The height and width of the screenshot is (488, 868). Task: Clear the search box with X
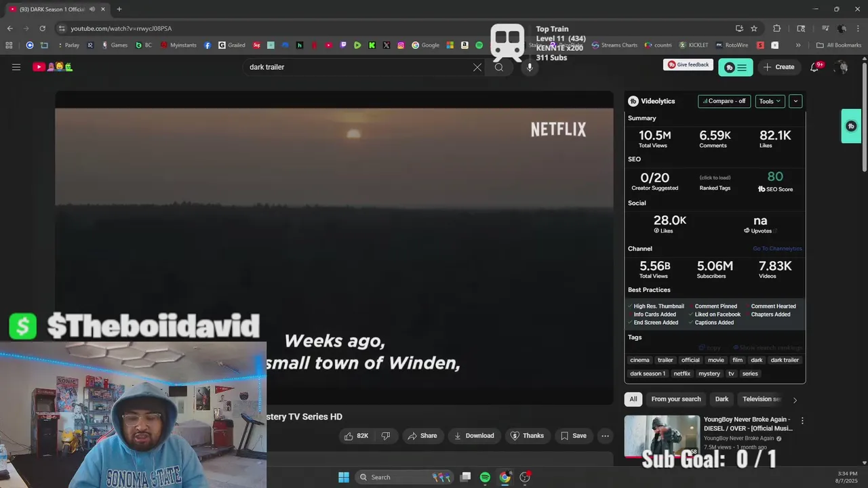477,67
